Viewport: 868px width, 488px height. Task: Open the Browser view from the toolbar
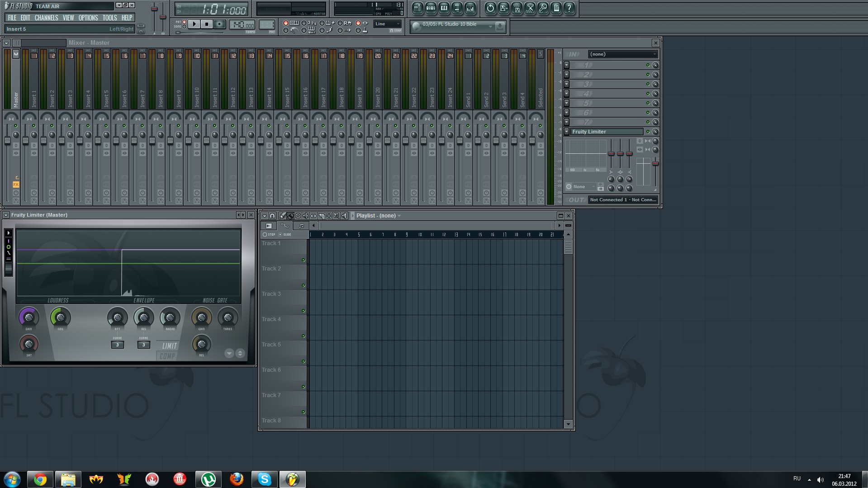(457, 8)
